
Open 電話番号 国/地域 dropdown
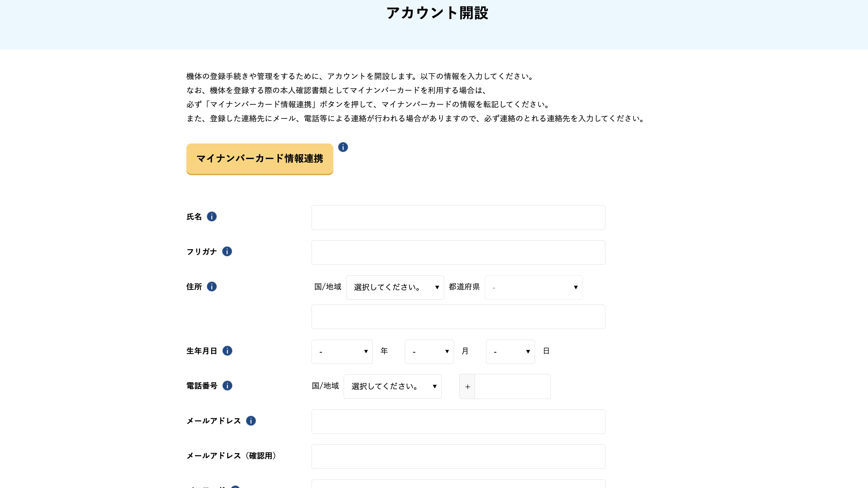tap(393, 386)
